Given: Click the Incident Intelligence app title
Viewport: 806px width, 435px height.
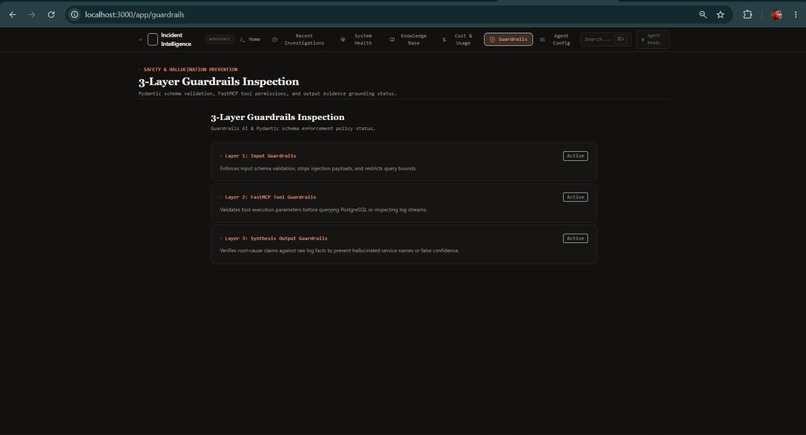Looking at the screenshot, I should tap(176, 40).
